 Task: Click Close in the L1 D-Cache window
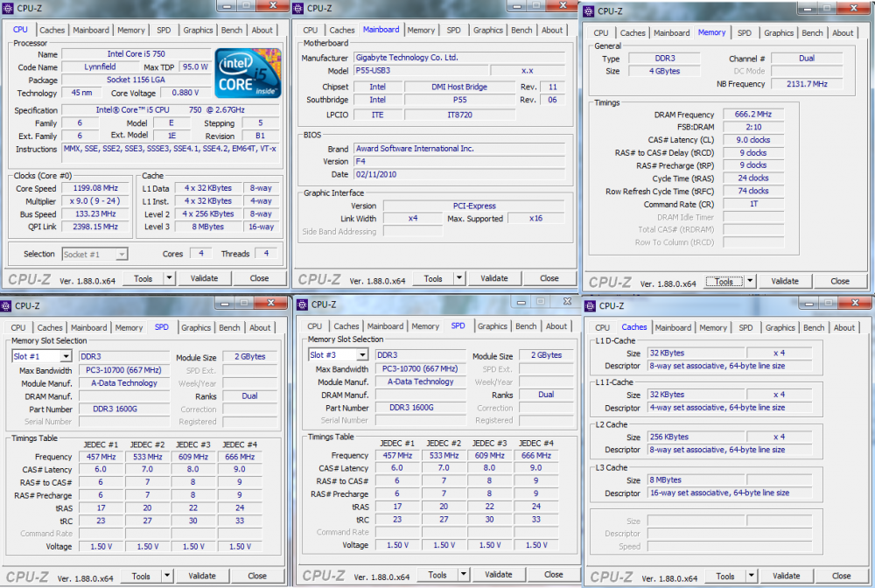pyautogui.click(x=842, y=576)
